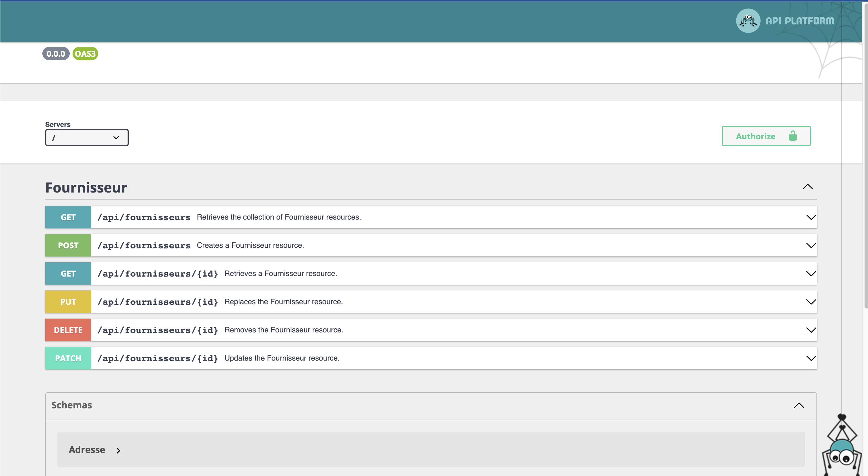Viewport: 868px width, 476px height.
Task: Click chevron on the DELETE operation row
Action: click(x=811, y=330)
